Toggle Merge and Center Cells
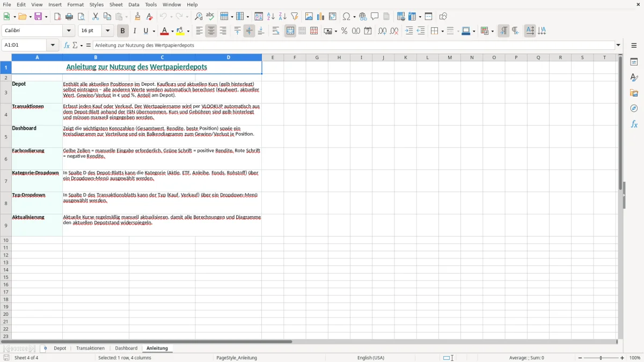 pos(290,31)
